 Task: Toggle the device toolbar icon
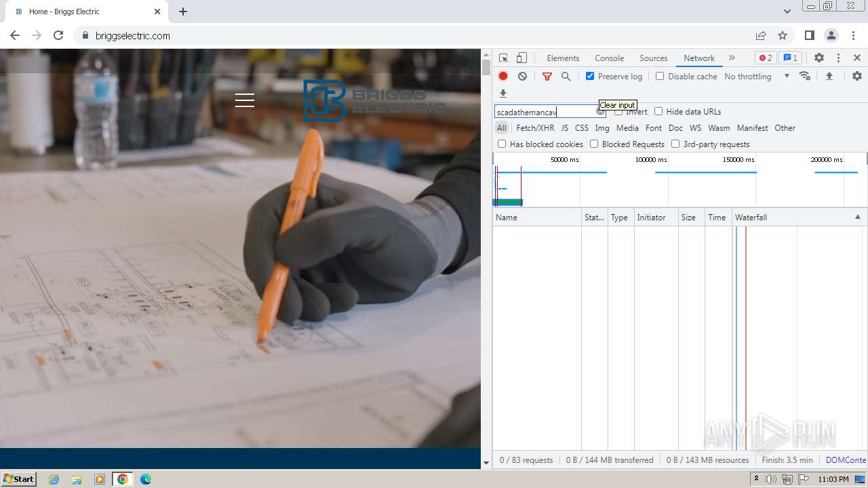click(x=521, y=58)
